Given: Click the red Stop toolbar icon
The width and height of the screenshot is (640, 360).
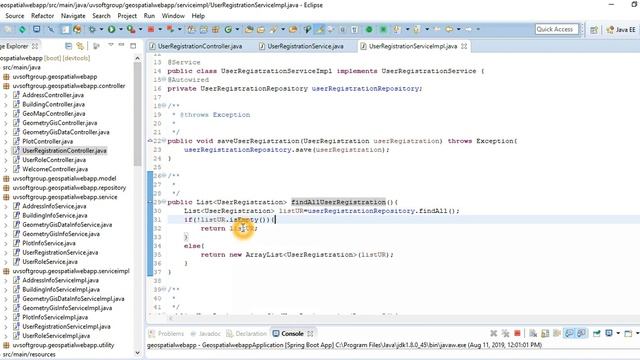Looking at the screenshot, I should point(151,29).
